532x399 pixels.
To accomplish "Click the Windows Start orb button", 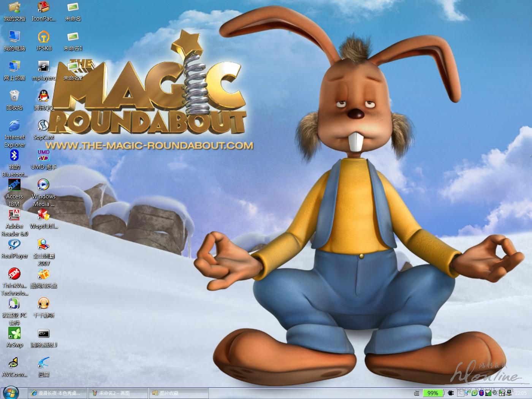I will coord(11,393).
